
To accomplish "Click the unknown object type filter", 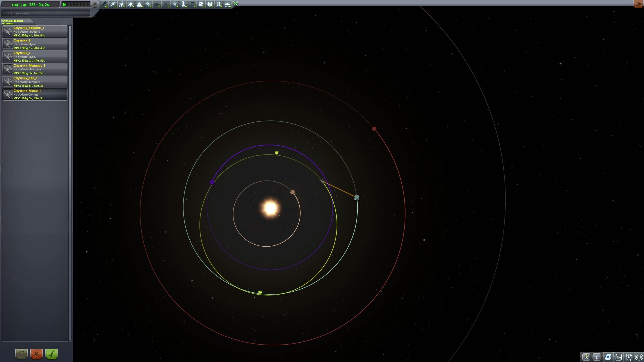I will 210,4.
